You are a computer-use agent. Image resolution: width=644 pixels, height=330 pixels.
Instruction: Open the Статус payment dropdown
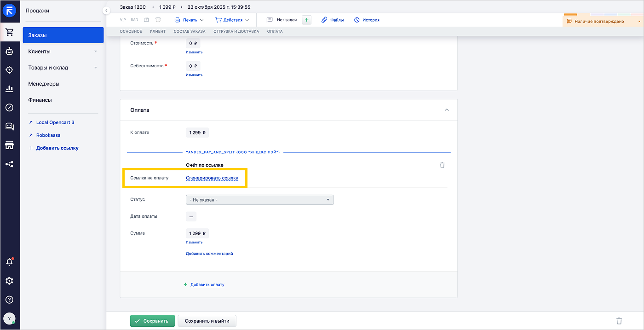click(x=259, y=200)
